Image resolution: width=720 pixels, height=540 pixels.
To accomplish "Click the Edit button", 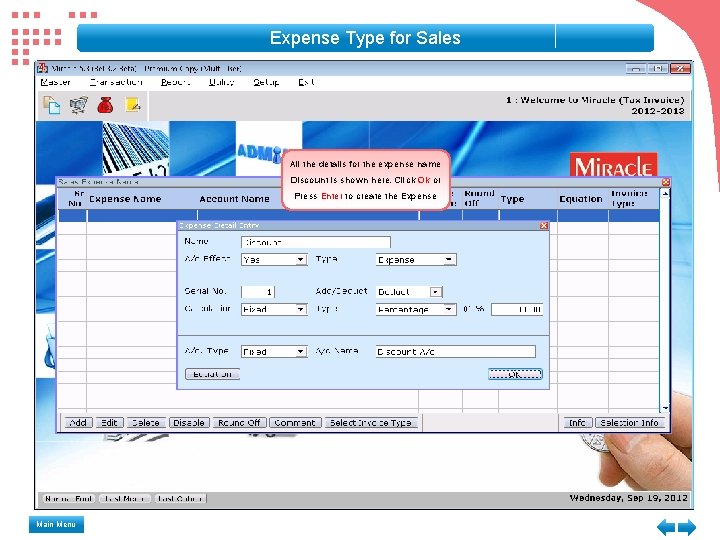I will click(109, 422).
